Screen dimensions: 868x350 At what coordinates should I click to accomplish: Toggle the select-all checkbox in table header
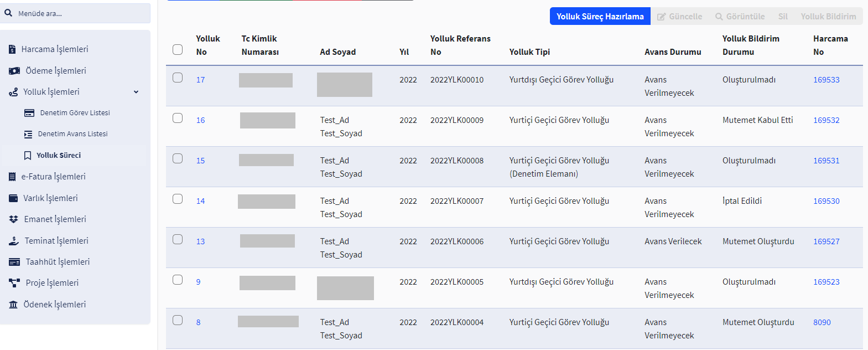point(178,49)
